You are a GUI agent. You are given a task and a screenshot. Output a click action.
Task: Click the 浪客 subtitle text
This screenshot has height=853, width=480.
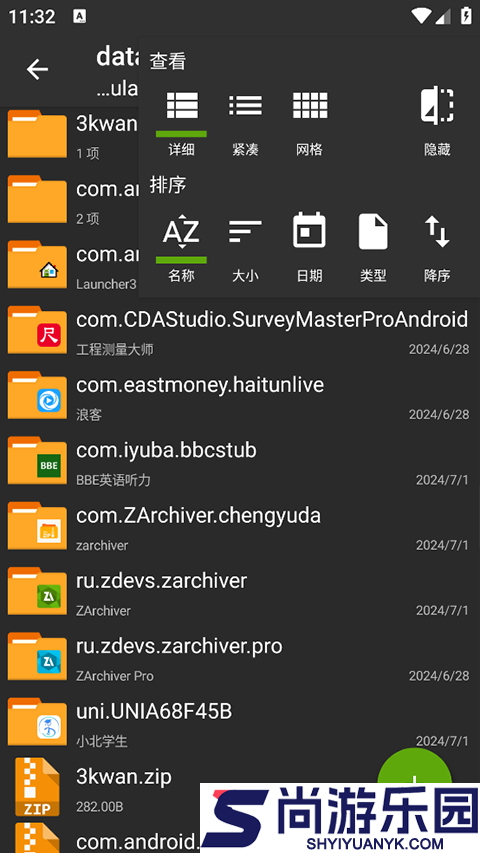pyautogui.click(x=89, y=415)
